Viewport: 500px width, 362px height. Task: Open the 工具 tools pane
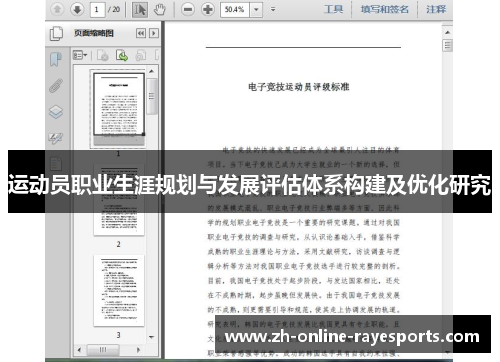333,9
